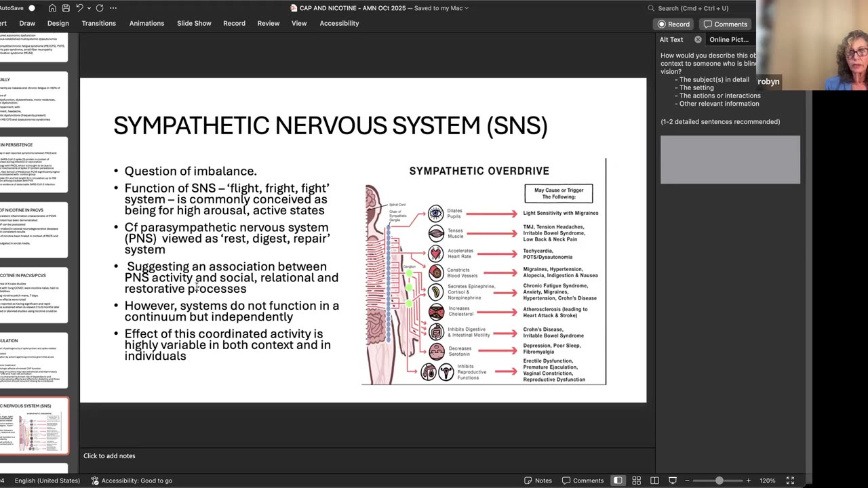Open the Undo history dropdown arrow
Screen dimensions: 868x488
[88, 8]
